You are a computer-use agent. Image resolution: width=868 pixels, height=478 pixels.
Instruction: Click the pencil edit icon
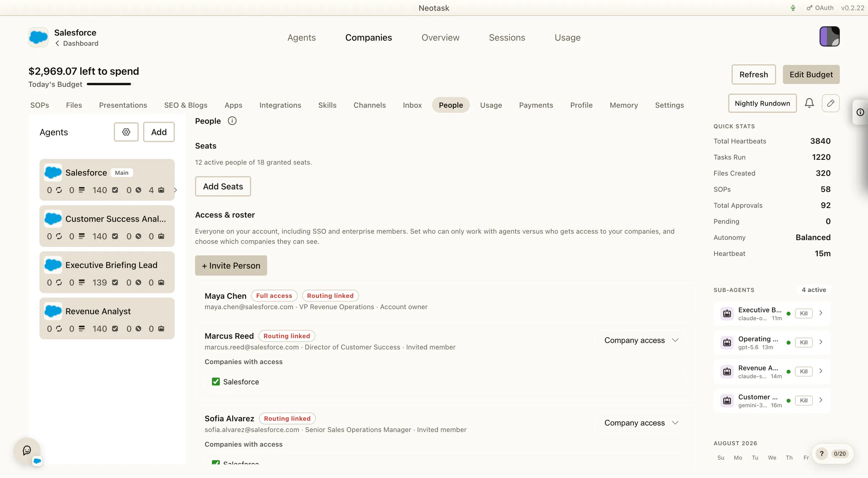pos(831,103)
